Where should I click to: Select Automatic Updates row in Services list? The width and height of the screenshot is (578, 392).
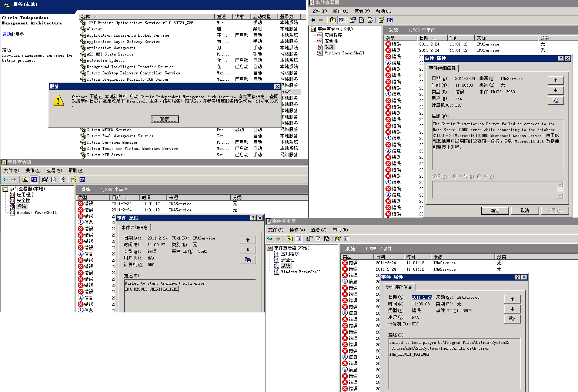point(189,60)
